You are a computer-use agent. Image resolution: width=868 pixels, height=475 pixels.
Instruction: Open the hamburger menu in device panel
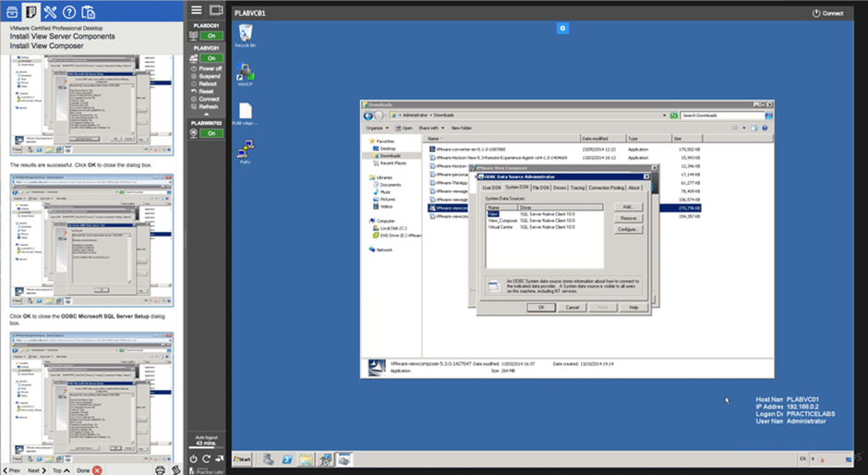click(x=197, y=10)
